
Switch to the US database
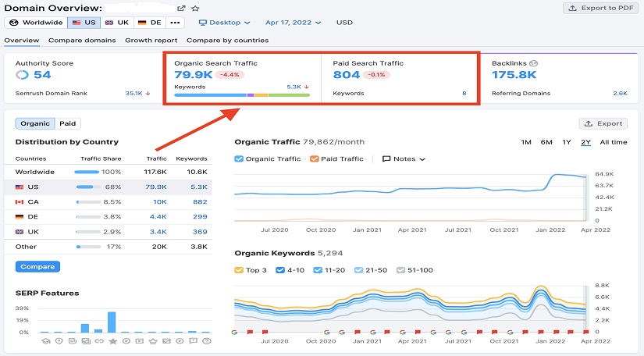(84, 23)
